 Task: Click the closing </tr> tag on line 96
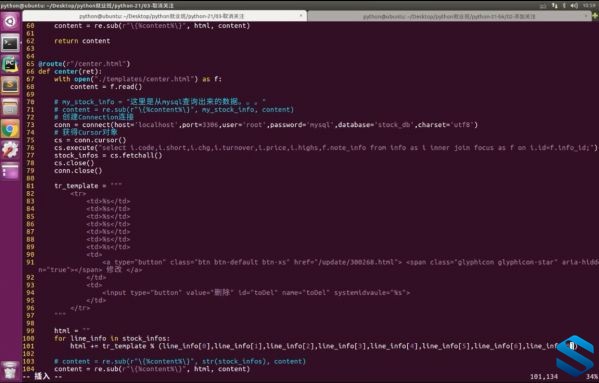[80, 308]
